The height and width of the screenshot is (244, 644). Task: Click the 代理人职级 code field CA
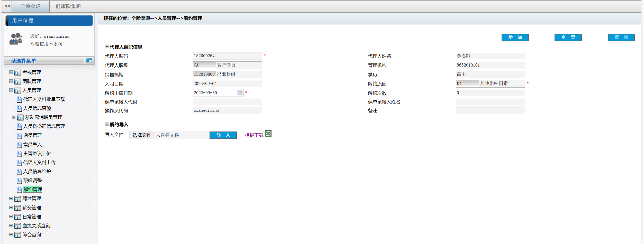(x=204, y=65)
